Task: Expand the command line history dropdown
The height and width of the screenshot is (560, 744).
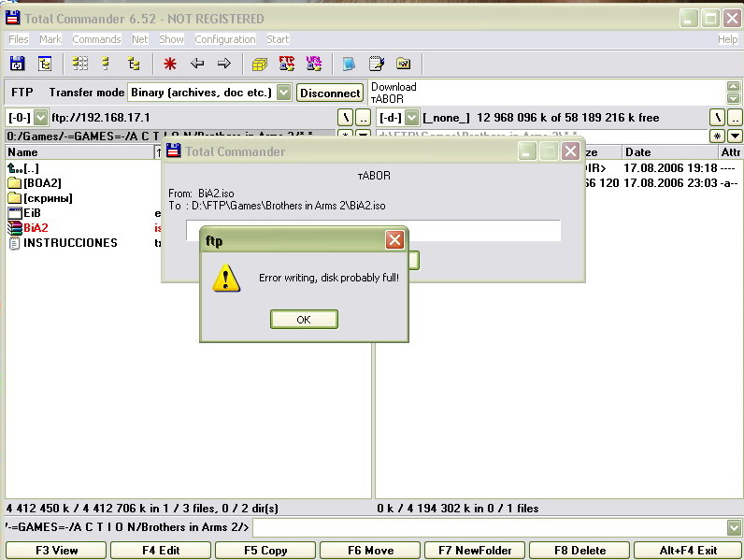Action: click(734, 527)
